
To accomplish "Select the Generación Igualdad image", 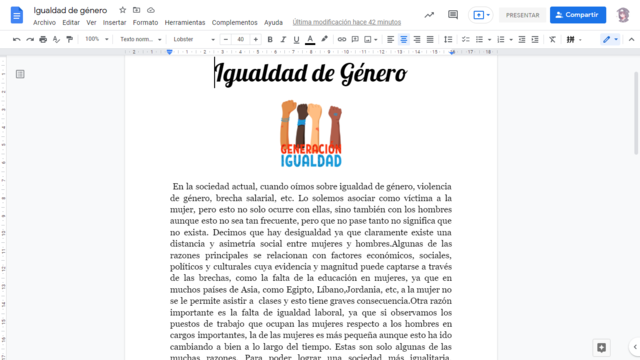I will tap(311, 134).
